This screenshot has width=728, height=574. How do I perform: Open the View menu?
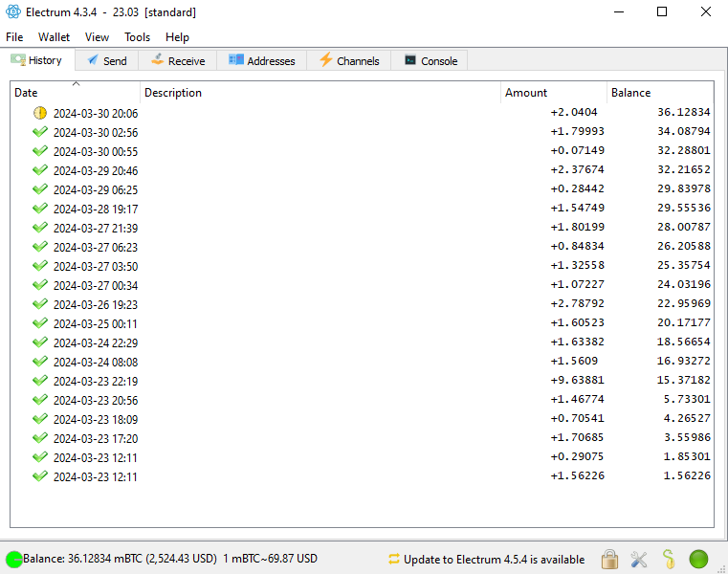tap(97, 37)
